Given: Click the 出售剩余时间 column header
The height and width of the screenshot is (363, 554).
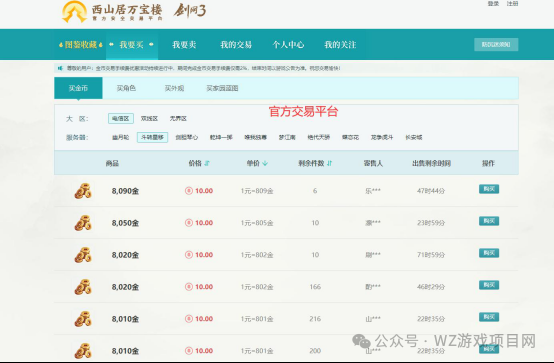Looking at the screenshot, I should pos(431,163).
